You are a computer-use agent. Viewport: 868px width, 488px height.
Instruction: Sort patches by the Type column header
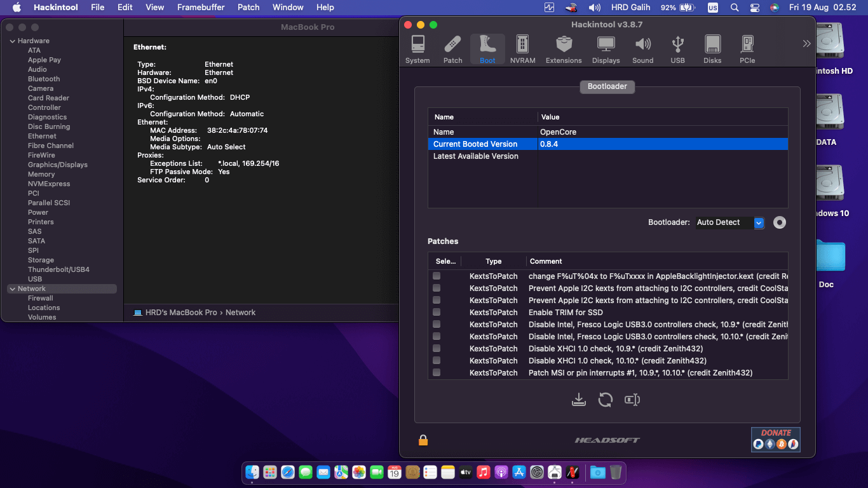(494, 261)
